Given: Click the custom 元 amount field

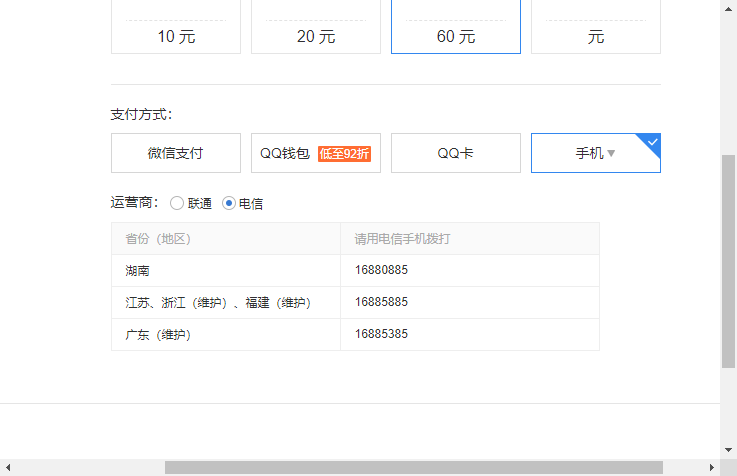Looking at the screenshot, I should coord(596,27).
